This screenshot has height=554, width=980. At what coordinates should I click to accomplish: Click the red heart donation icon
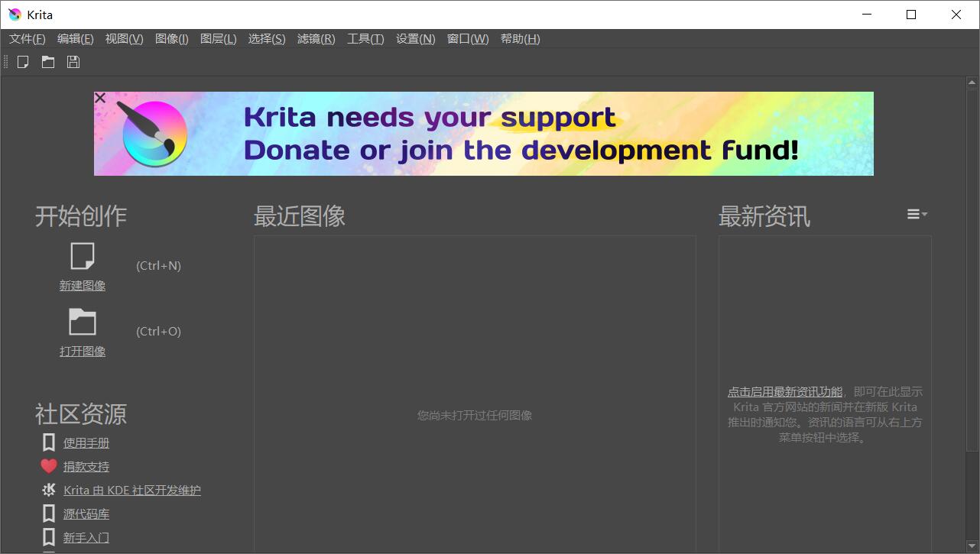tap(49, 466)
